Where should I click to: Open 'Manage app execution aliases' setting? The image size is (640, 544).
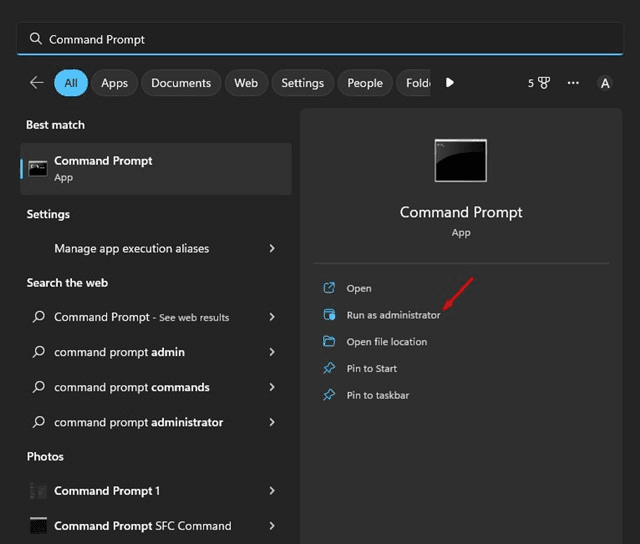[156, 248]
